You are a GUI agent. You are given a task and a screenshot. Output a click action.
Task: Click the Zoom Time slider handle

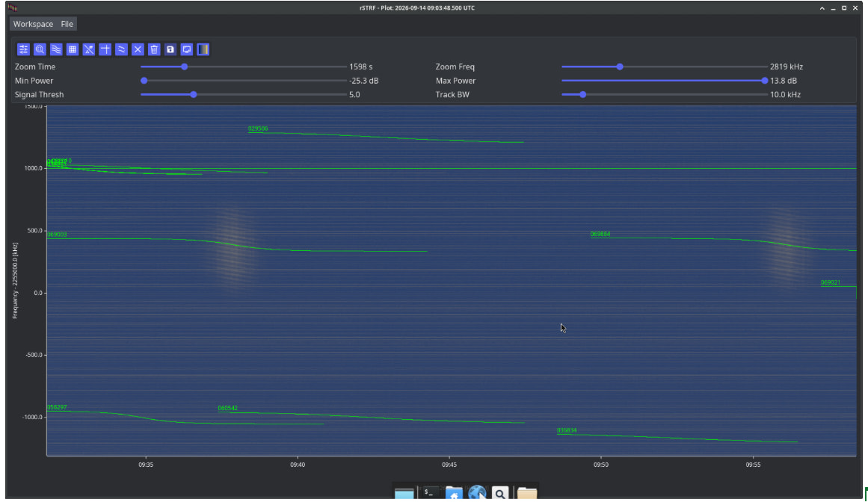pos(185,67)
